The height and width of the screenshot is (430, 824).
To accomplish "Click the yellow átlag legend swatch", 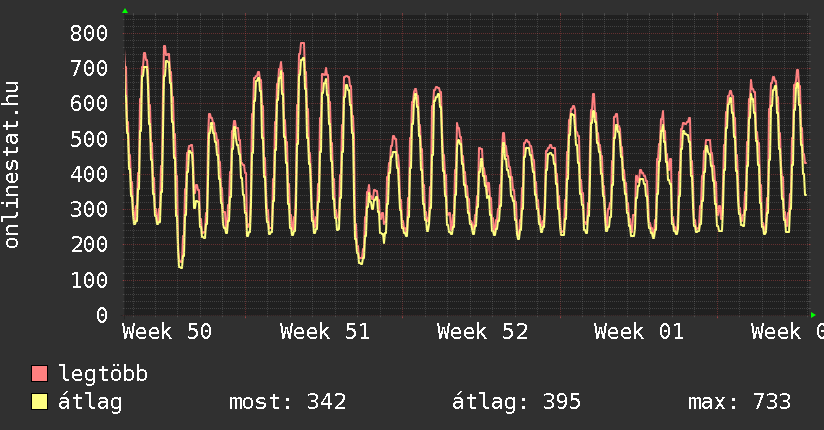I will (x=40, y=402).
